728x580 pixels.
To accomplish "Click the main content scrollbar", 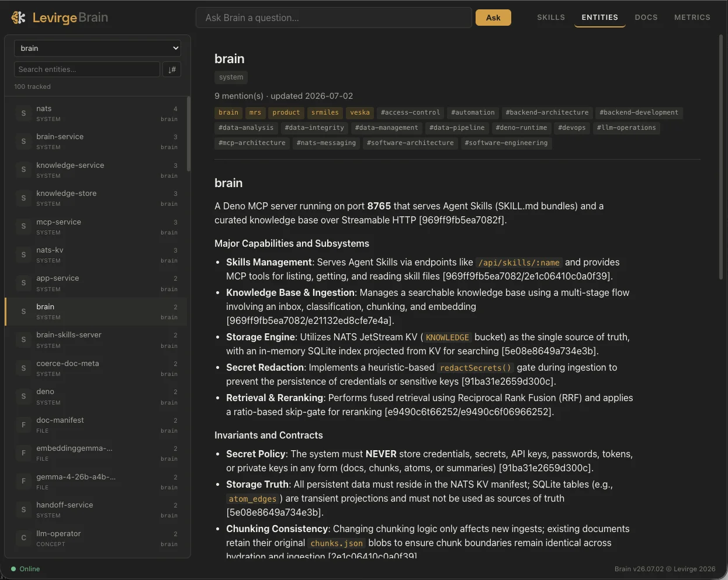I will (x=720, y=158).
